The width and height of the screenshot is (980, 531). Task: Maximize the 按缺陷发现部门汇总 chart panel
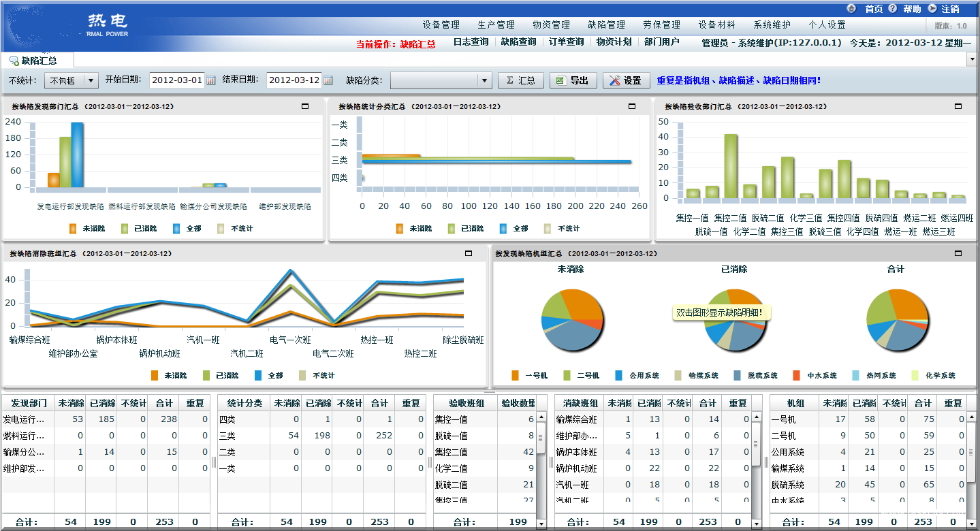[x=305, y=106]
